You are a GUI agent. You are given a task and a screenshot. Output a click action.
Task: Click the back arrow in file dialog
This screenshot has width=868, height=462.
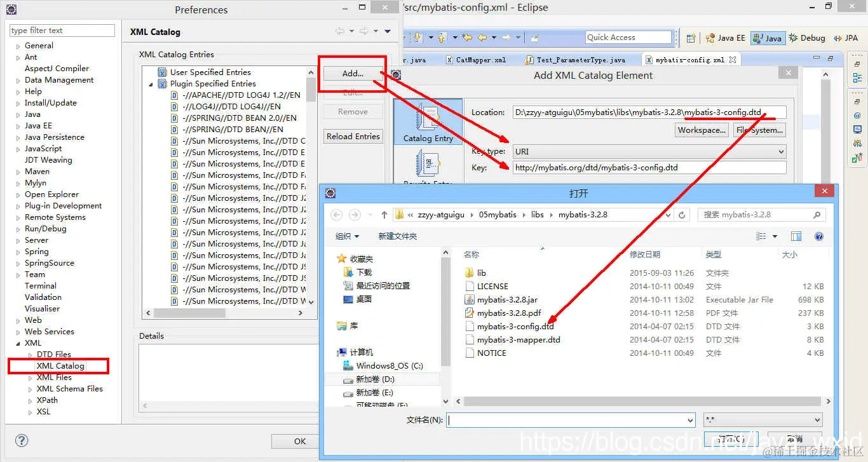tap(337, 215)
